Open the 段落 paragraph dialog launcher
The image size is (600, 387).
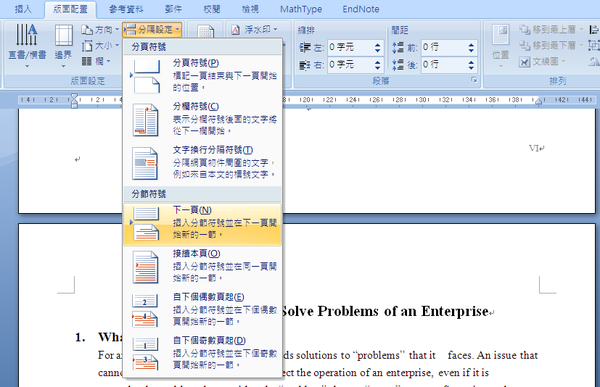[474, 80]
